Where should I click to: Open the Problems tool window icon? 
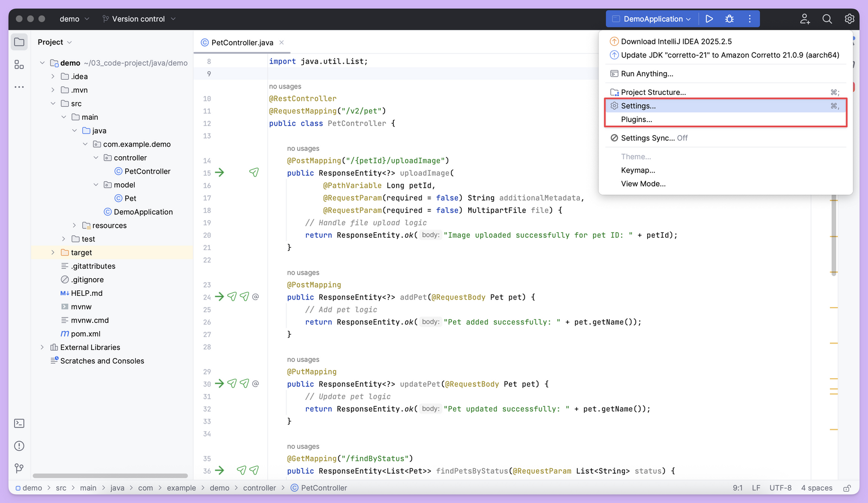19,445
